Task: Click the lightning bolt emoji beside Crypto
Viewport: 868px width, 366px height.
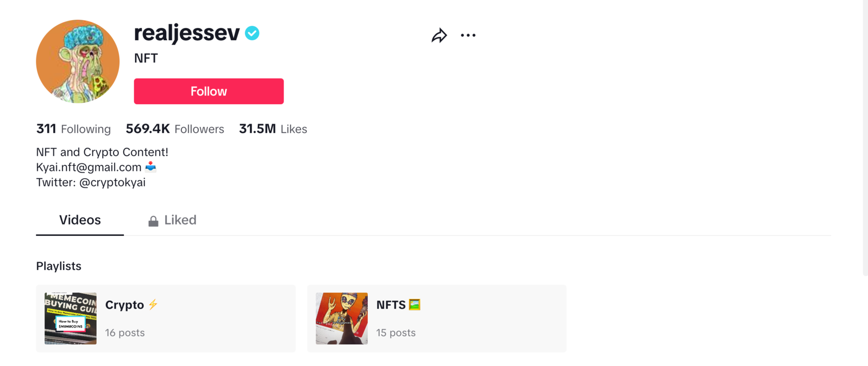Action: pyautogui.click(x=153, y=305)
